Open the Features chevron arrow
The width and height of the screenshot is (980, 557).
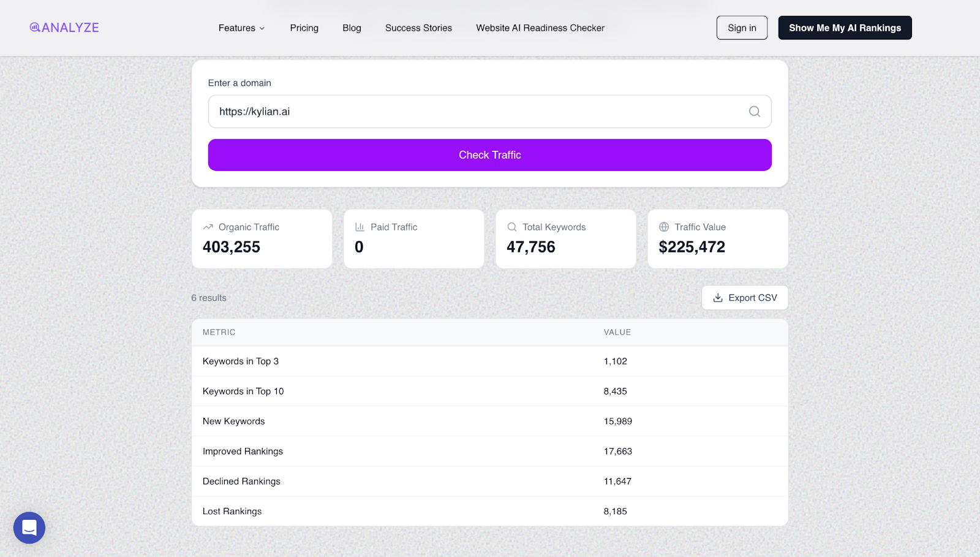point(262,28)
